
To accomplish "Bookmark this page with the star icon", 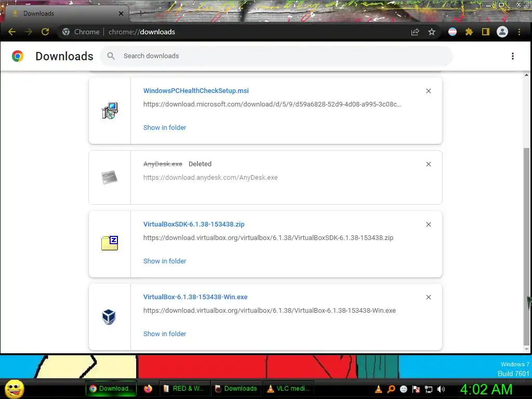I will tap(432, 32).
